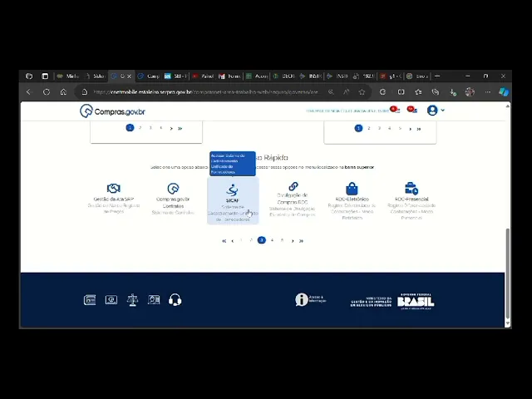This screenshot has height=399, width=532.
Task: Expand the user account dropdown chevron
Action: pyautogui.click(x=442, y=110)
